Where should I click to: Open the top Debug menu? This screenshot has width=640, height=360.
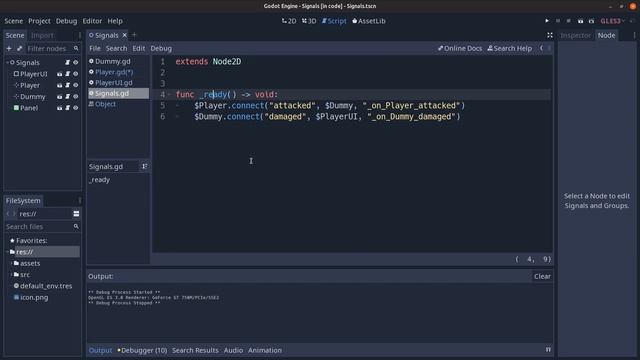pyautogui.click(x=66, y=21)
